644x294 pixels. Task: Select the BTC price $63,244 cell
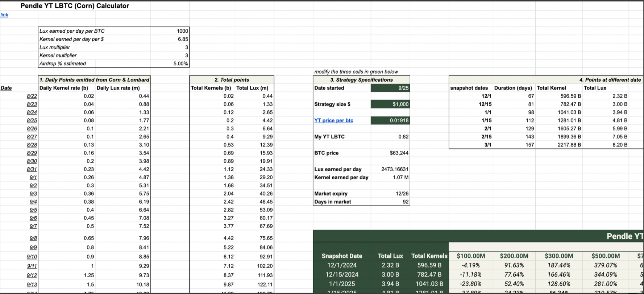[x=390, y=153]
